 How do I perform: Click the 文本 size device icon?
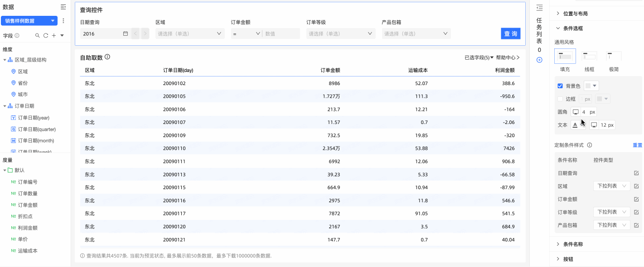click(x=594, y=125)
